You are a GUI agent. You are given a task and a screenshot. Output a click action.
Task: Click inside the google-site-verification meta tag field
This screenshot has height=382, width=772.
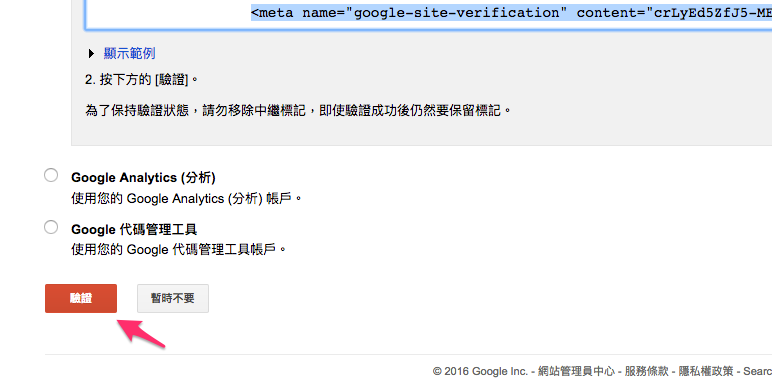428,14
